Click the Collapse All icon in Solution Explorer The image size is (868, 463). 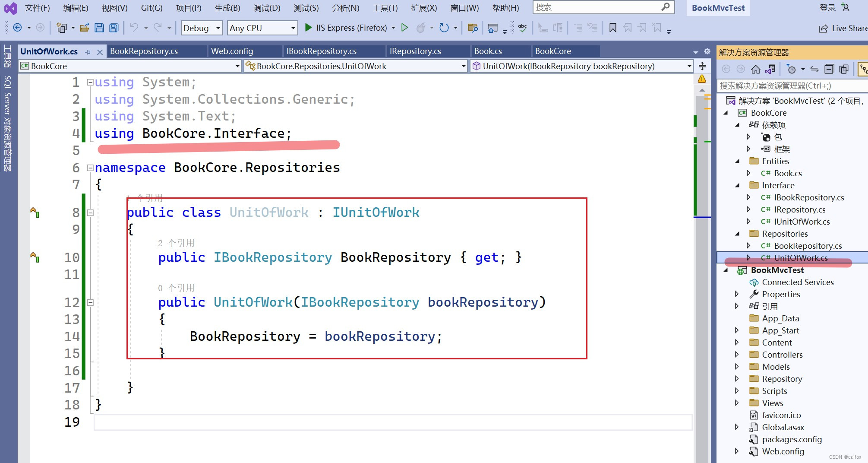click(x=829, y=69)
